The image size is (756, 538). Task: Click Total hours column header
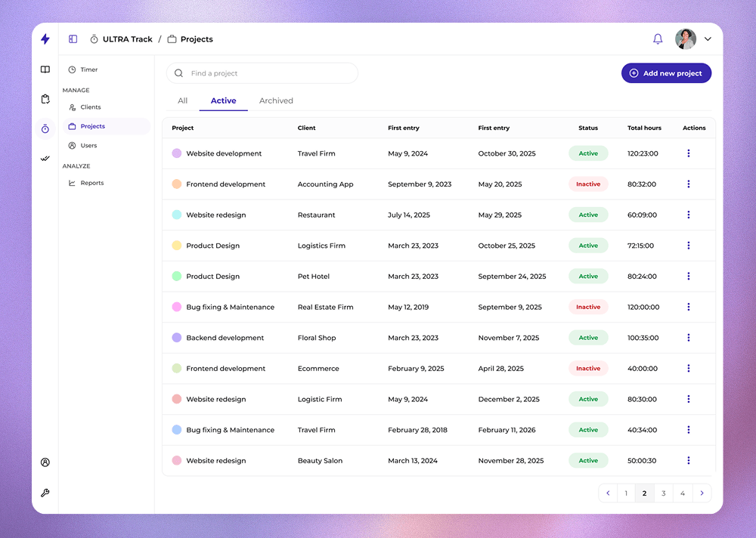click(645, 128)
